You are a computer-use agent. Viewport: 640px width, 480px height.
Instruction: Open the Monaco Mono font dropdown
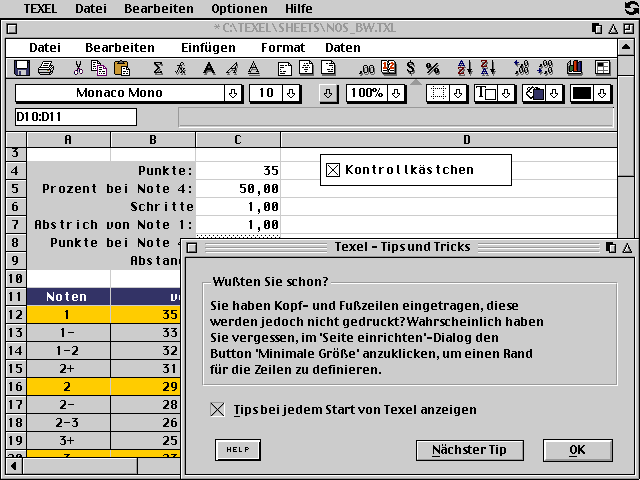click(x=233, y=93)
